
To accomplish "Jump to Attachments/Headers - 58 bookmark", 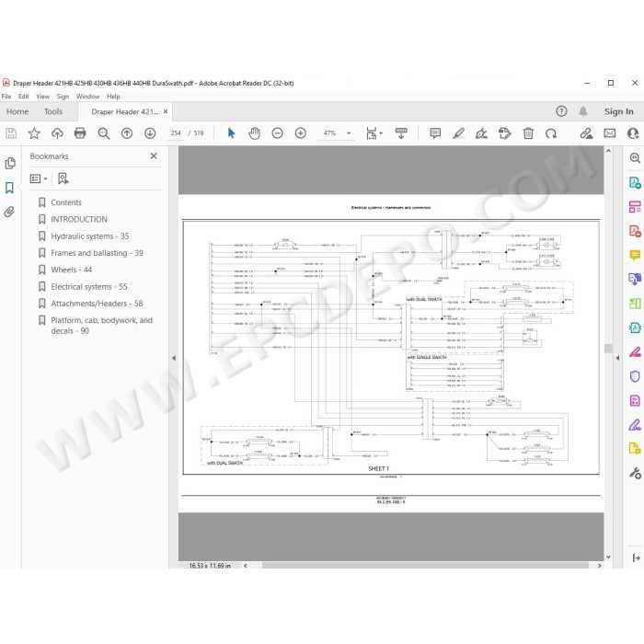I will 97,304.
